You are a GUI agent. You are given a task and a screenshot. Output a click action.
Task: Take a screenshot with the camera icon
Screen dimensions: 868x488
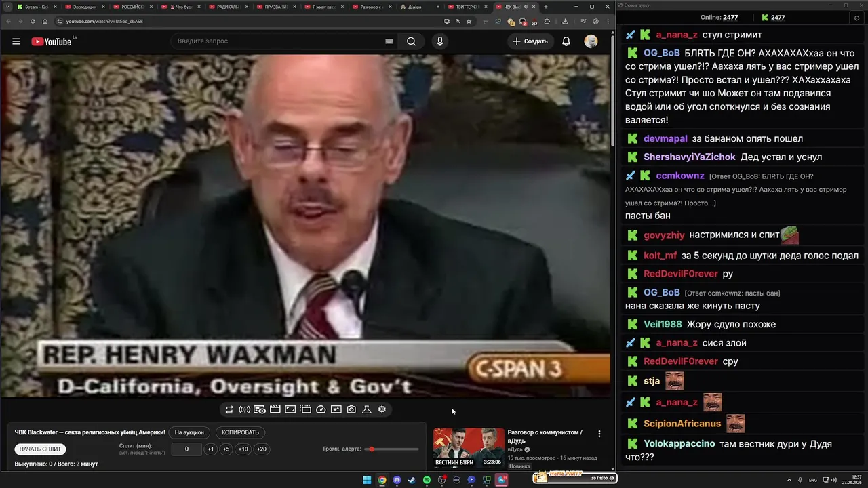point(351,409)
